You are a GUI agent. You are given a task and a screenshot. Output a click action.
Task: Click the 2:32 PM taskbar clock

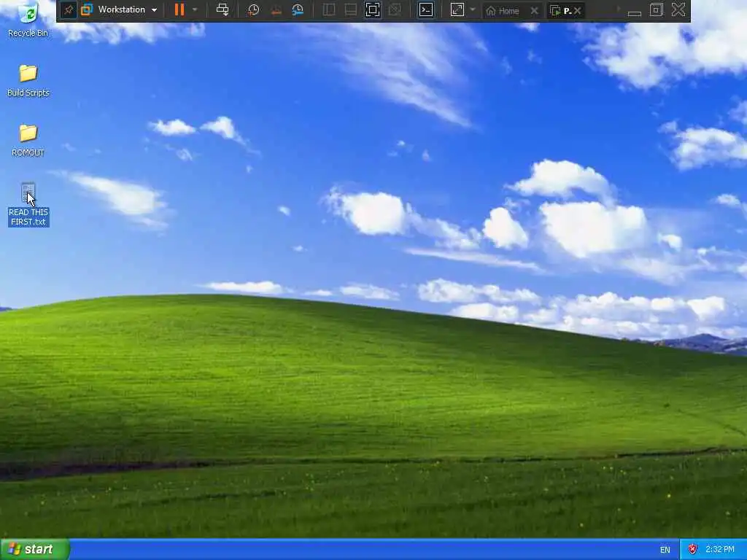coord(720,550)
